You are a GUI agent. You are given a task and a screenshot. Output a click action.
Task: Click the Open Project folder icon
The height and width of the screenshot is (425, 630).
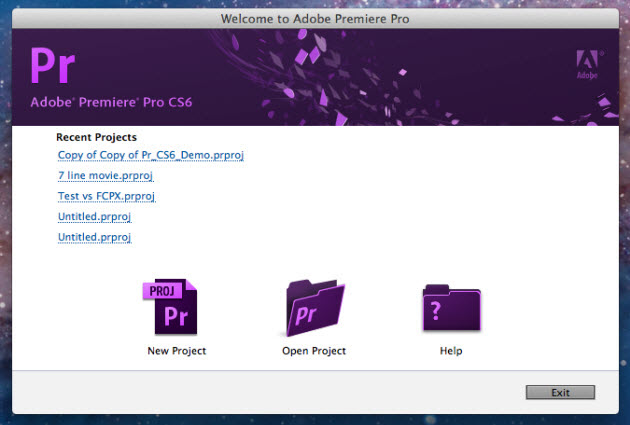point(315,308)
